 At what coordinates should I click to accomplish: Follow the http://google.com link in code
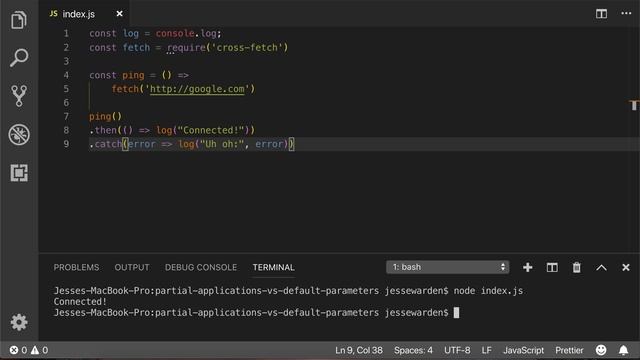[197, 89]
